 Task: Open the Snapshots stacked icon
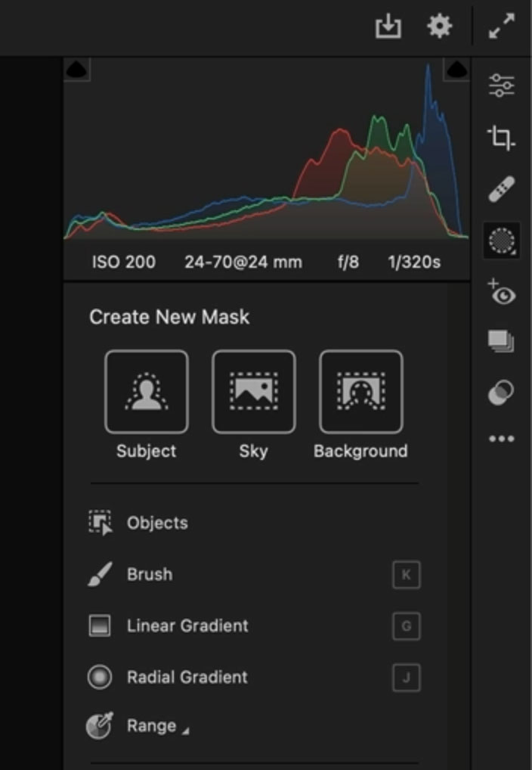501,341
